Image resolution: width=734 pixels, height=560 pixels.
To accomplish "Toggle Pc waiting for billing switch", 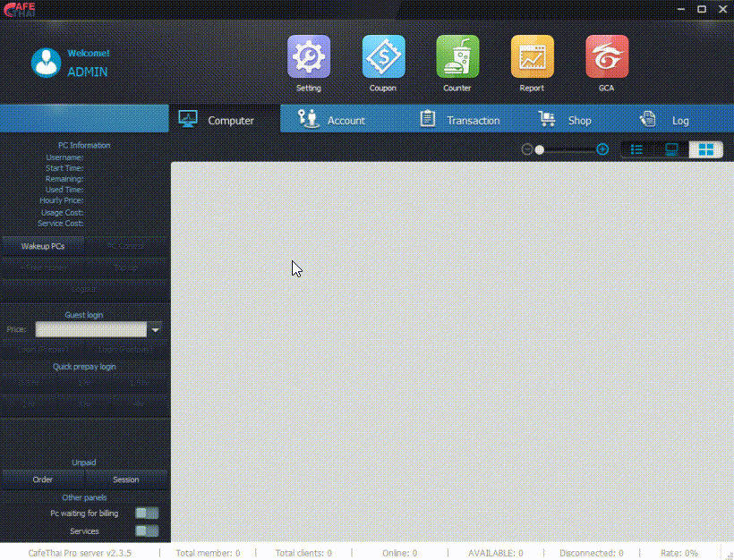I will [147, 513].
